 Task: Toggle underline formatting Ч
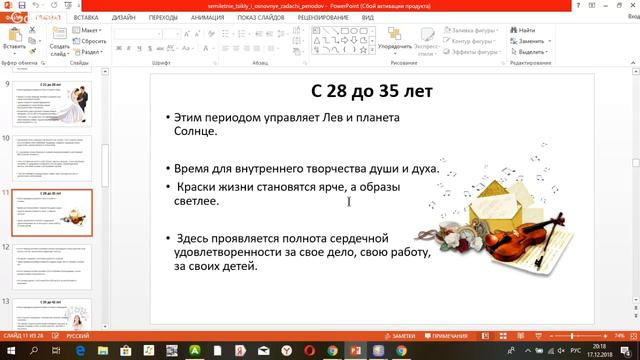pyautogui.click(x=139, y=49)
